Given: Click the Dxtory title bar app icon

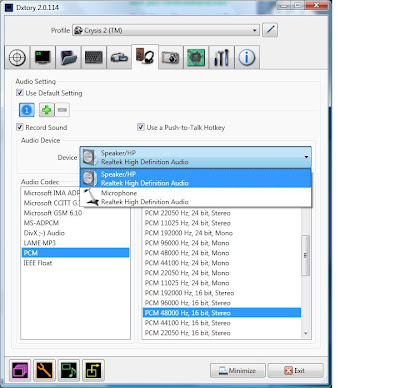Looking at the screenshot, I should point(9,7).
